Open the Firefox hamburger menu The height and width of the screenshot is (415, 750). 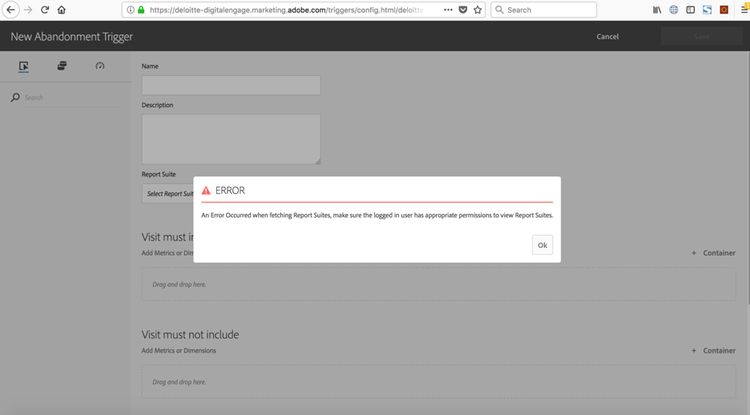(745, 10)
